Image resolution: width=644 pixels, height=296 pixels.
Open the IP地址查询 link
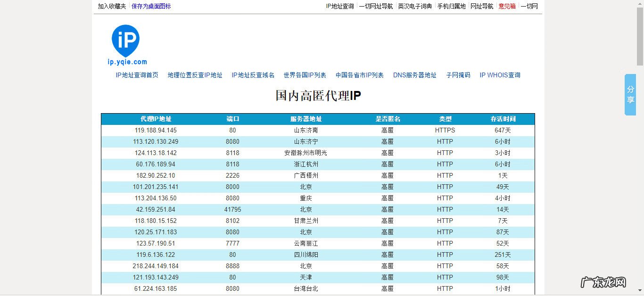339,6
